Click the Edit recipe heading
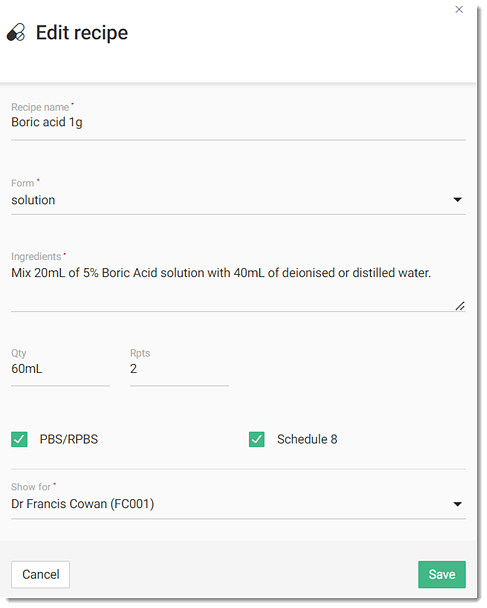Image resolution: width=487 pixels, height=608 pixels. pos(82,33)
